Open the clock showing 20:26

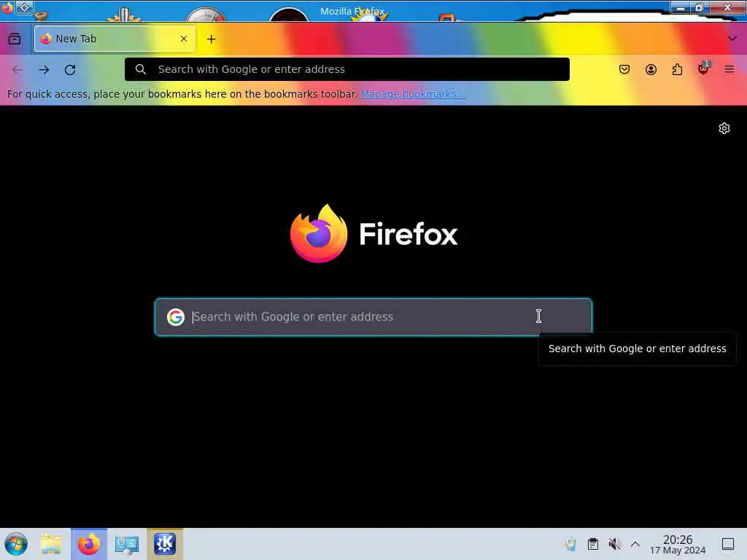(678, 544)
